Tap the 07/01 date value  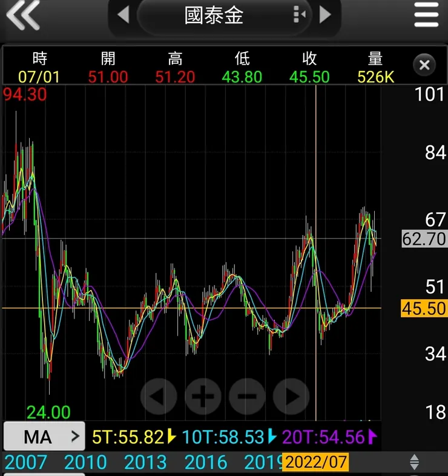click(39, 77)
